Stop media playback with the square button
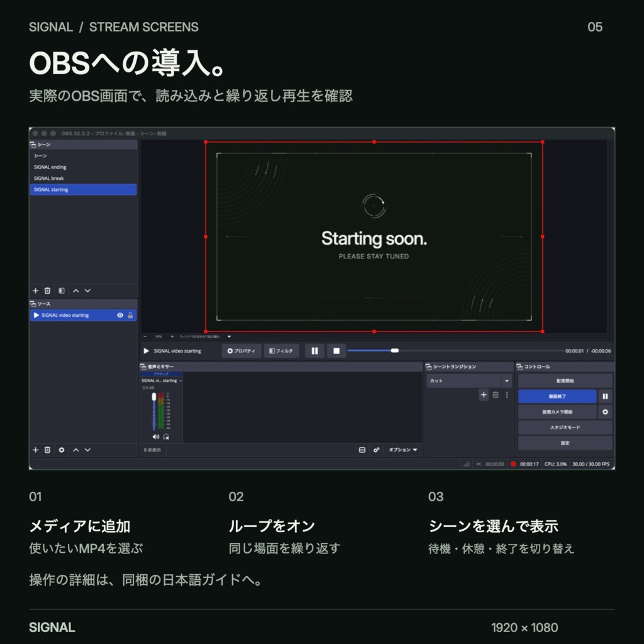Screen dimensions: 644x644 pyautogui.click(x=336, y=351)
